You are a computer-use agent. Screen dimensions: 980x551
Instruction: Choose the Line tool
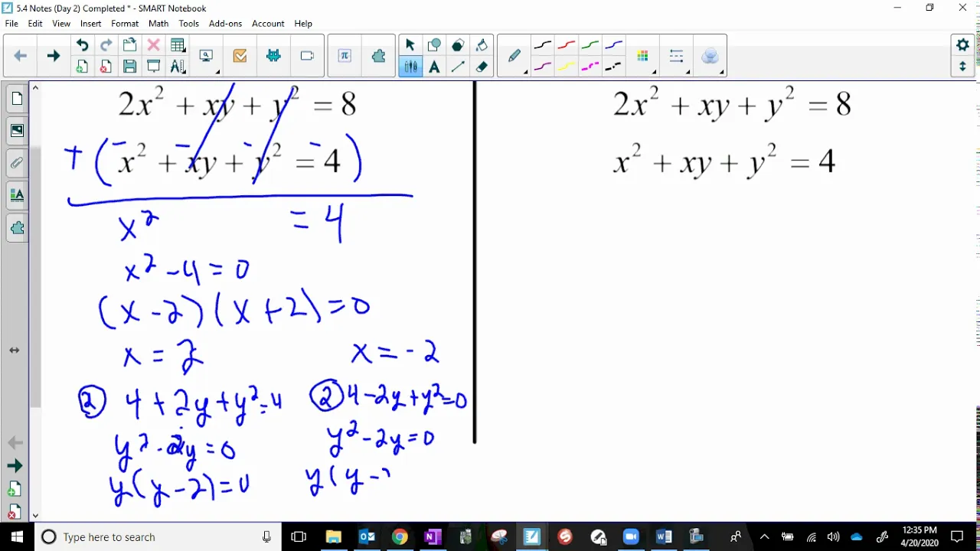tap(458, 67)
